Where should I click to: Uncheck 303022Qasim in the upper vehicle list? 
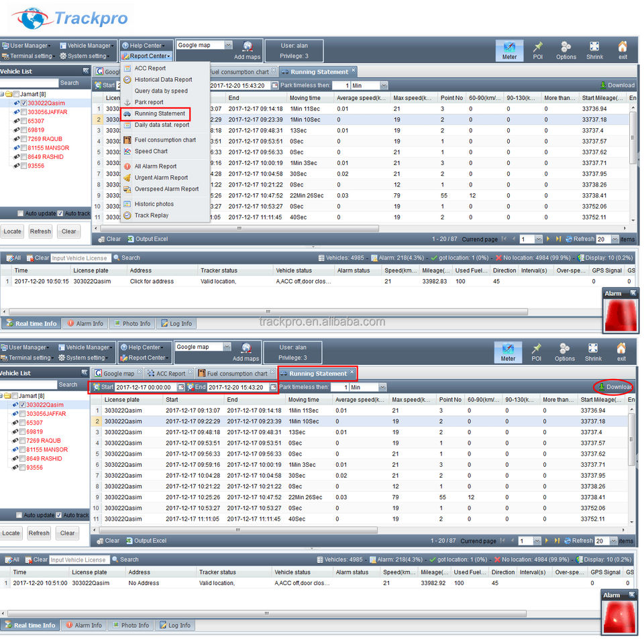24,103
